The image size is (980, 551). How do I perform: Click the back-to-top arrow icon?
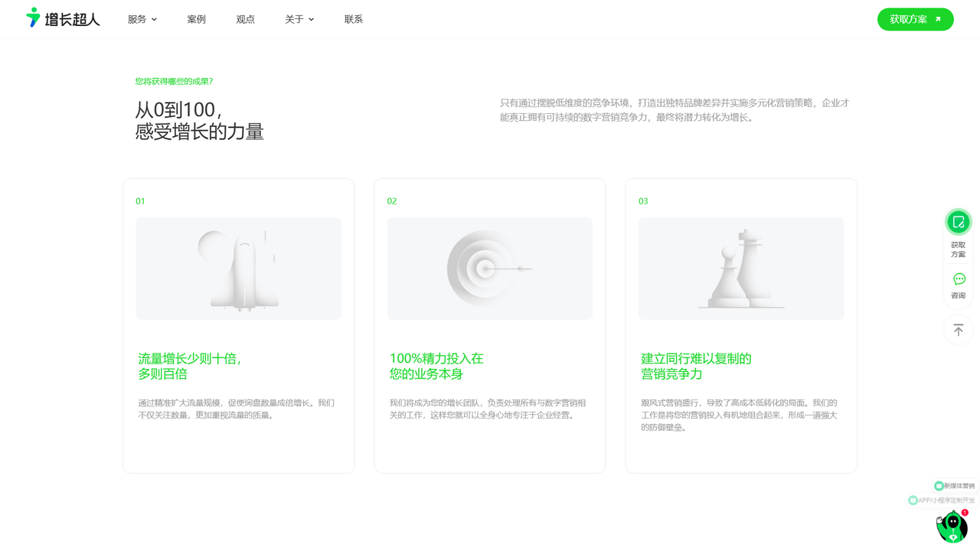point(958,330)
